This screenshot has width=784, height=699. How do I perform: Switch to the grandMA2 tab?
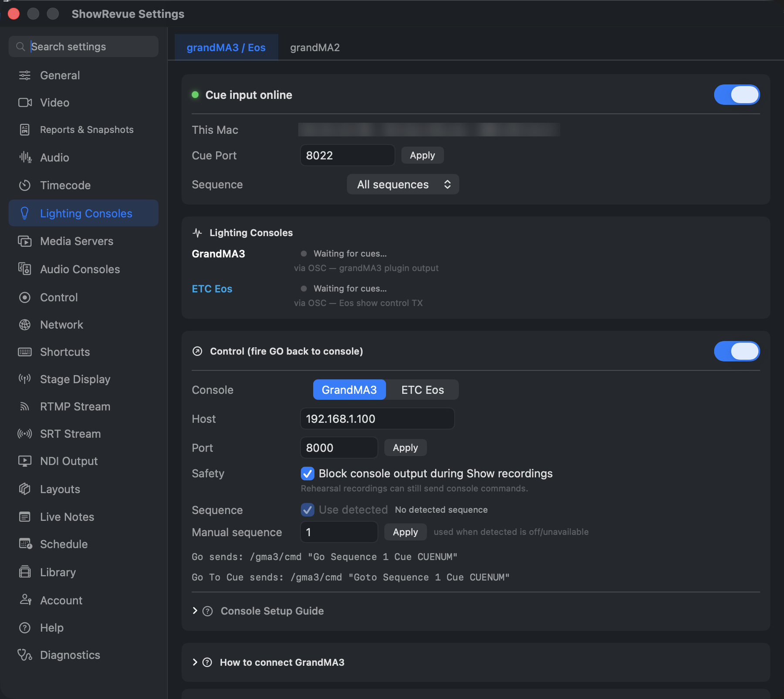[315, 47]
